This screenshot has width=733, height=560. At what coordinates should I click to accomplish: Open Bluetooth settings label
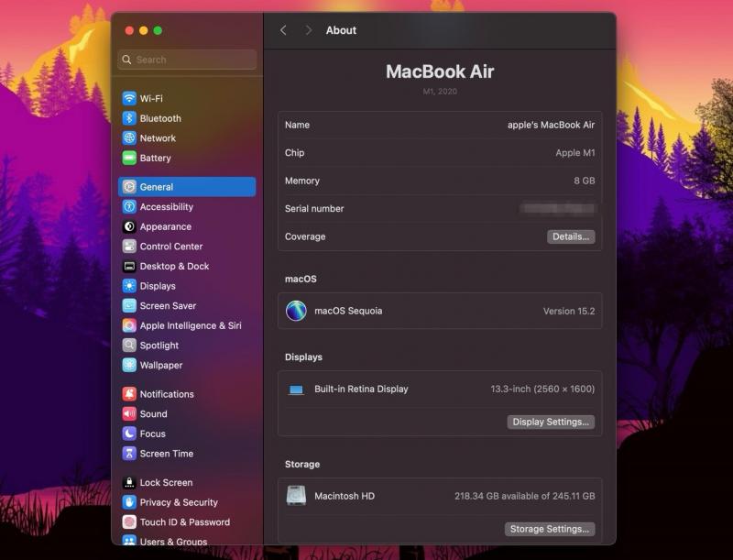[x=160, y=118]
